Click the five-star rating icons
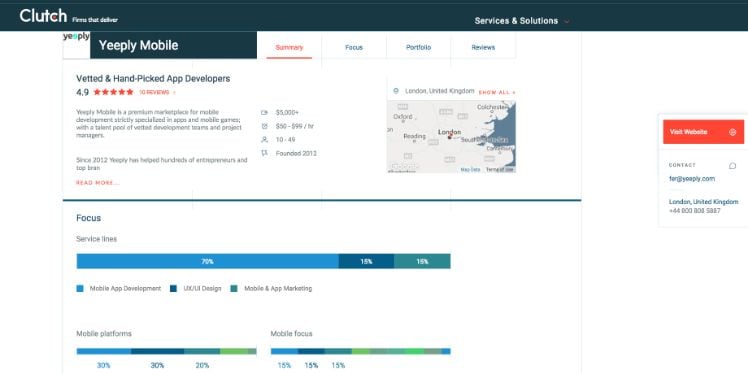The image size is (748, 374). pos(114,92)
